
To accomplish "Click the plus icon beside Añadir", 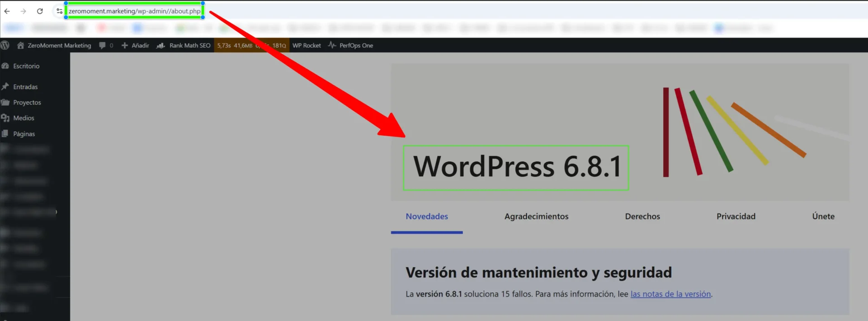I will pyautogui.click(x=125, y=45).
